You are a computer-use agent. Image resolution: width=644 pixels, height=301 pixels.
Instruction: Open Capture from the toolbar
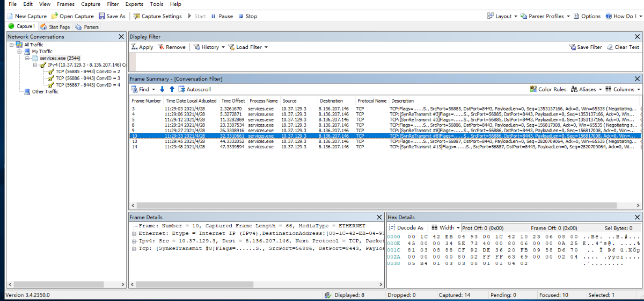coord(72,16)
